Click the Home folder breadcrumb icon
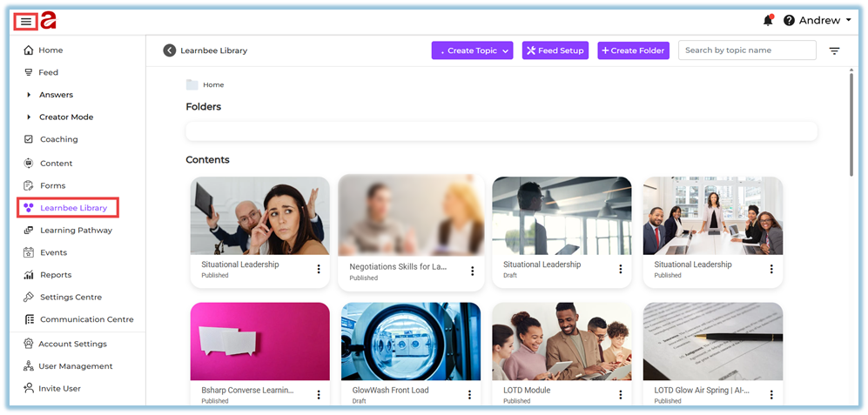 click(x=192, y=84)
